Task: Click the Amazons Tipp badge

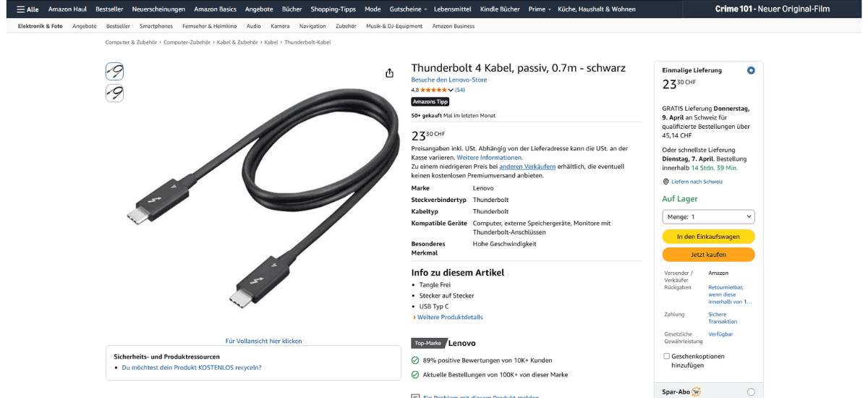Action: (430, 102)
